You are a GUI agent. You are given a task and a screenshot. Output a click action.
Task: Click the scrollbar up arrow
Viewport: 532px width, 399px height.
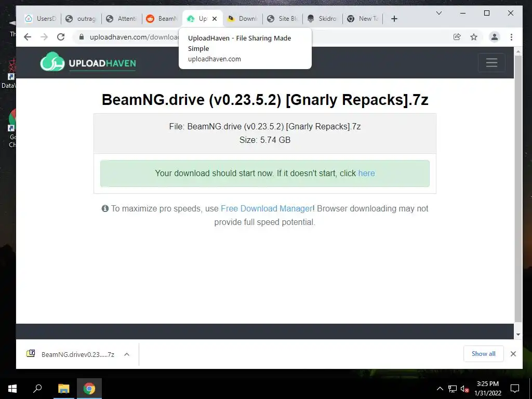point(518,51)
